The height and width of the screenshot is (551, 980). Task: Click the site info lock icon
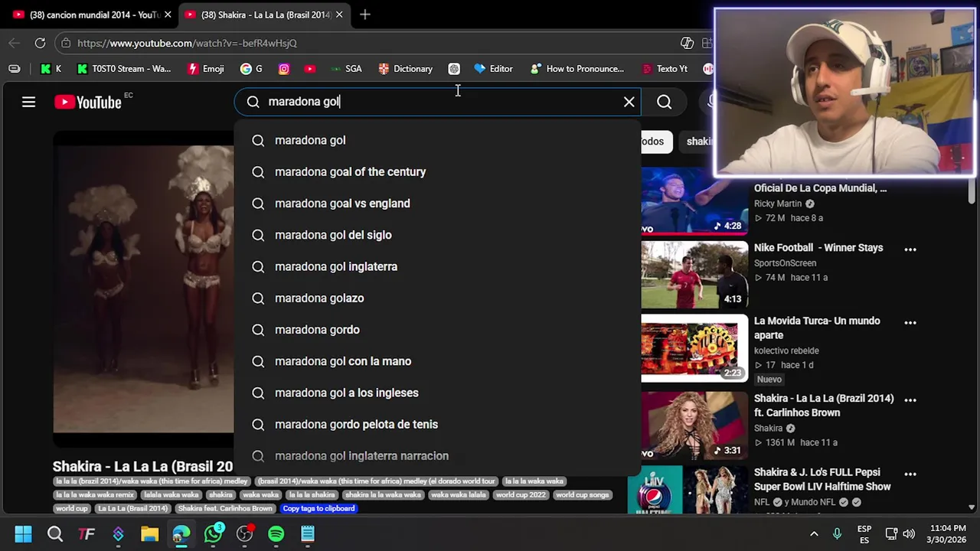point(66,43)
